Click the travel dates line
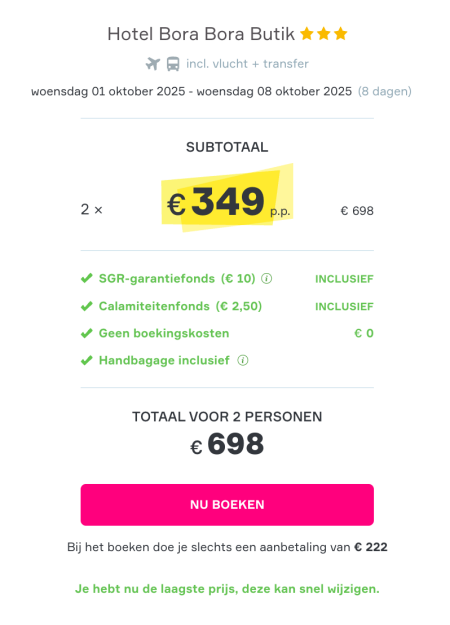Image resolution: width=450 pixels, height=625 pixels. tap(191, 92)
